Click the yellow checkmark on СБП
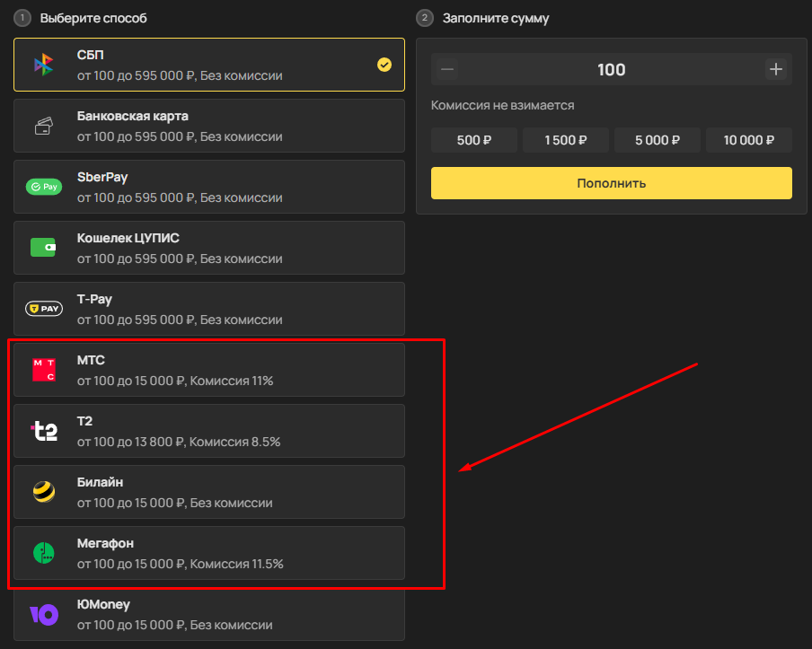 384,65
